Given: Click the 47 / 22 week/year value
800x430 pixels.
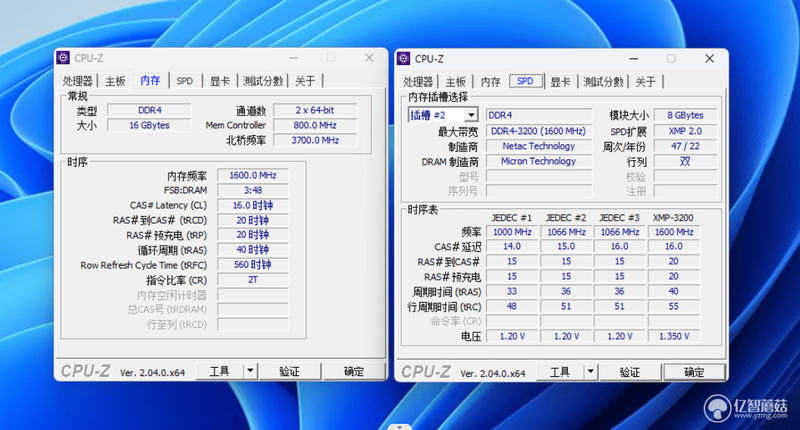Looking at the screenshot, I should tap(685, 146).
